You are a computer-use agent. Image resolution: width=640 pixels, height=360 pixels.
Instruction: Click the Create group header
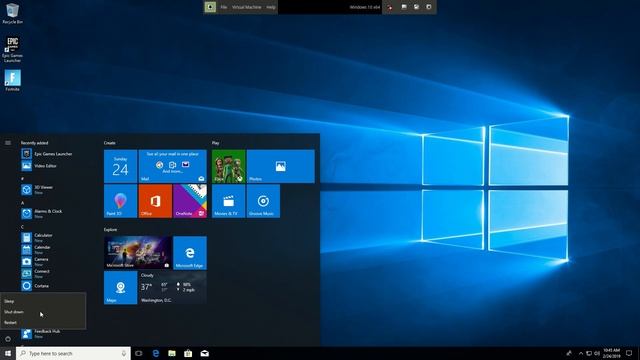tap(109, 143)
